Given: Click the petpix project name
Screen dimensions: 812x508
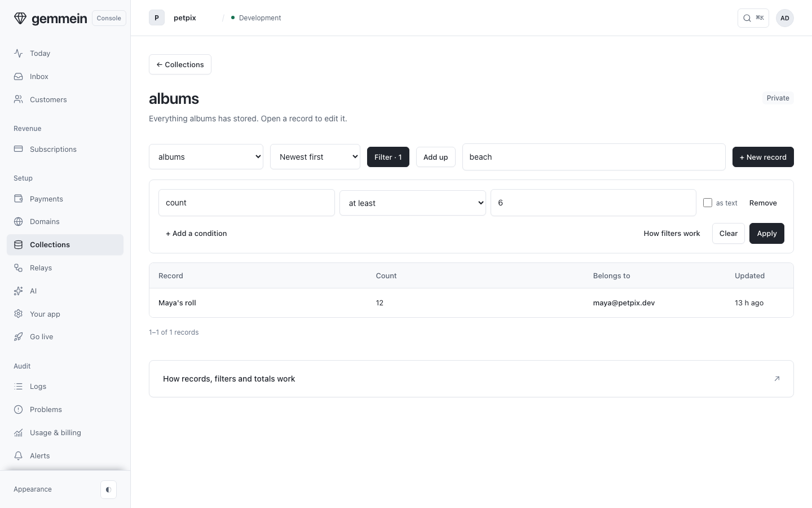Looking at the screenshot, I should (185, 18).
